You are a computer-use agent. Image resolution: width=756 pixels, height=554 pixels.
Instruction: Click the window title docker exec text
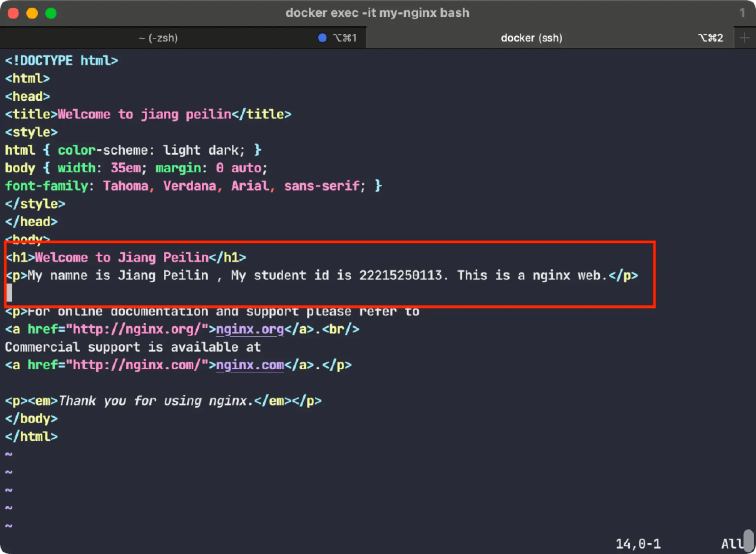(x=377, y=13)
